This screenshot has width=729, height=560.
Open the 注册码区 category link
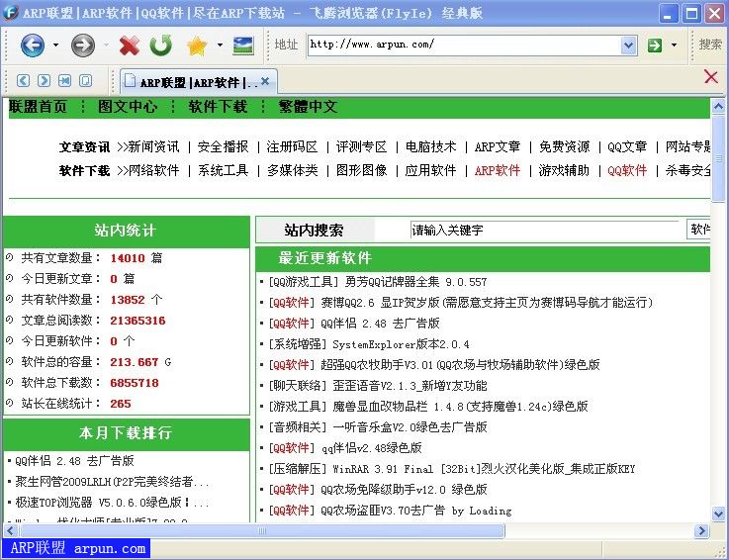click(x=292, y=147)
